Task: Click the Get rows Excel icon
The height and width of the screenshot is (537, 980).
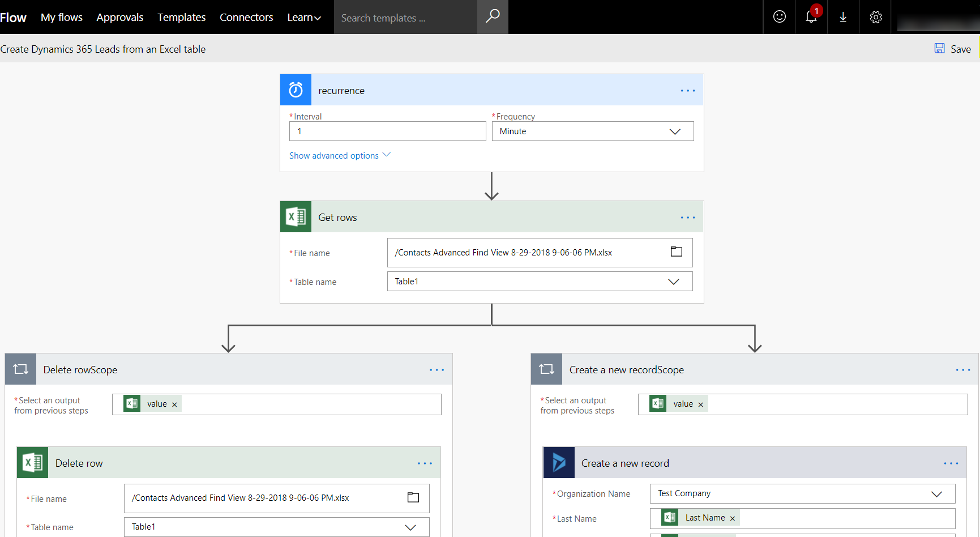Action: (296, 216)
